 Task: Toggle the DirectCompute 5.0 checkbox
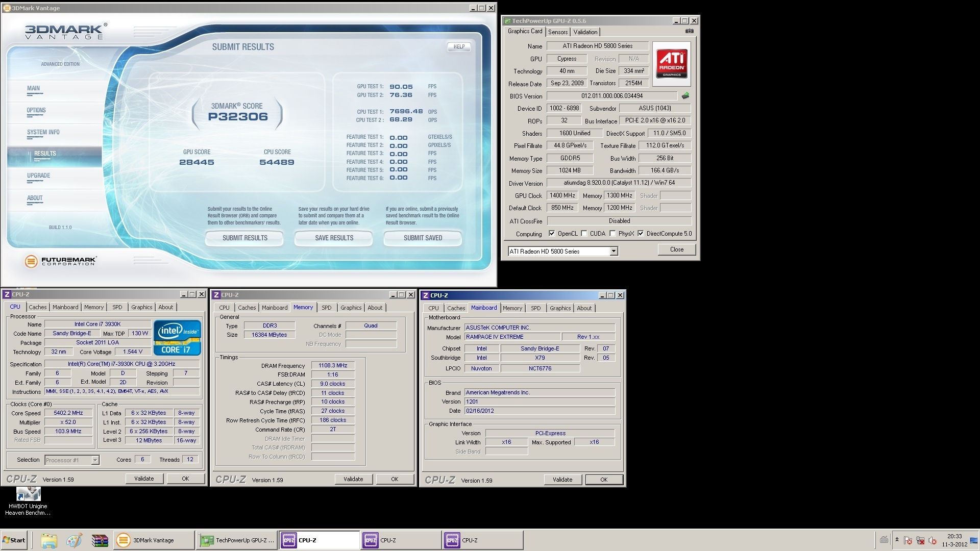pos(641,234)
